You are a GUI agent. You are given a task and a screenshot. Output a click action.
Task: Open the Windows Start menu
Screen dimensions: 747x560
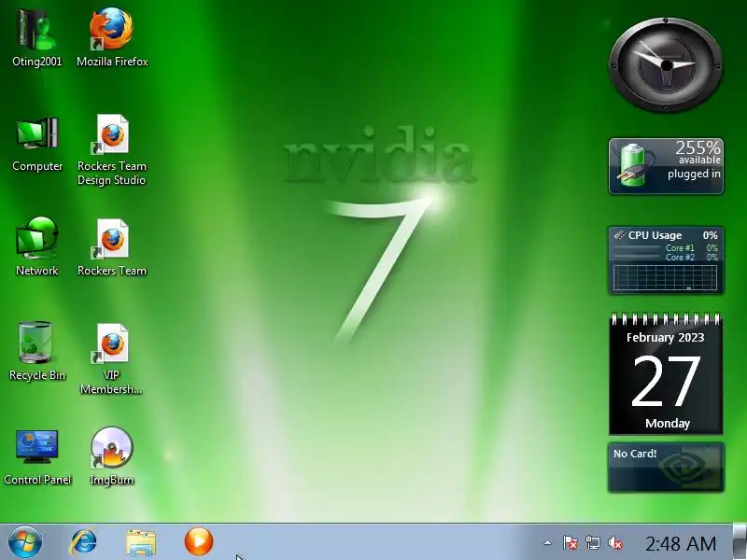click(x=24, y=542)
